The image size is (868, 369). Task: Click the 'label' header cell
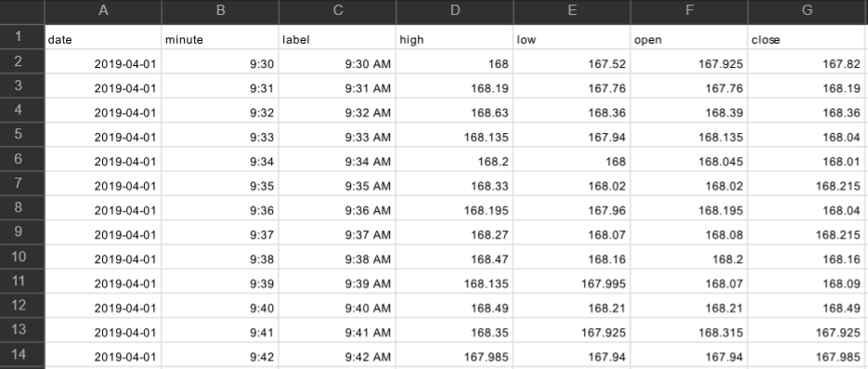[x=338, y=37]
